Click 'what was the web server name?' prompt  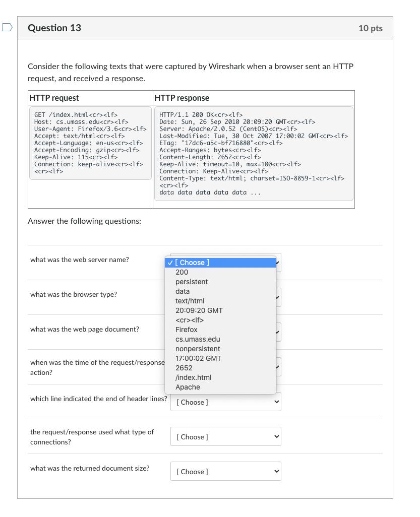(x=80, y=260)
